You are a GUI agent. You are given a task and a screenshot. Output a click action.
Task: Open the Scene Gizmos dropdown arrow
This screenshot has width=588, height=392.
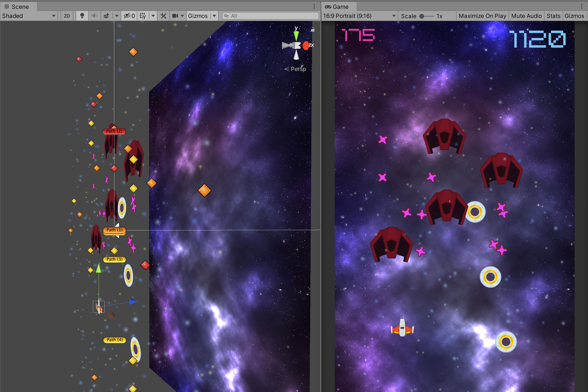(x=214, y=16)
